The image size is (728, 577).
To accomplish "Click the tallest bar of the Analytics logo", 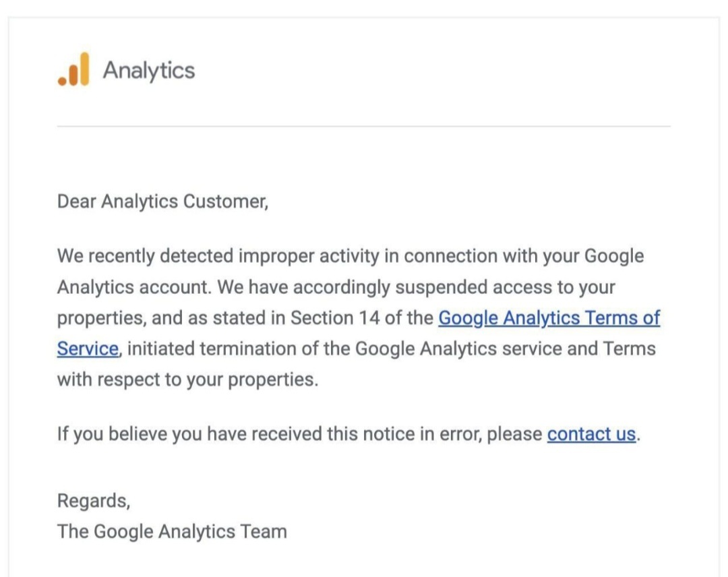I will coord(83,69).
